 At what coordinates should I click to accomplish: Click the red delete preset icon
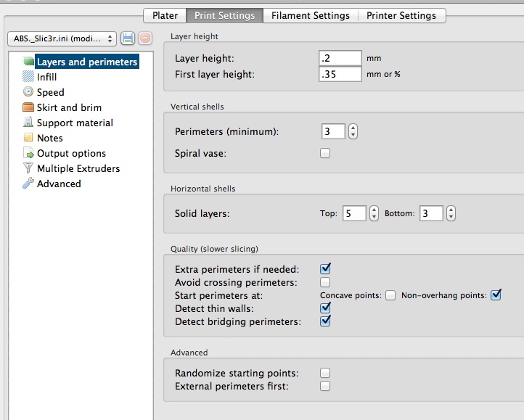[144, 38]
